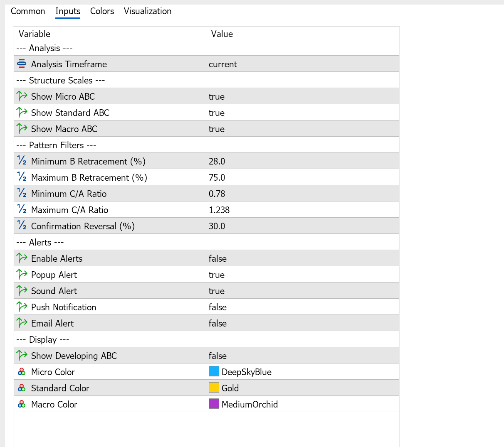Select the 'Micro Color' variable label
The width and height of the screenshot is (504, 447).
(x=53, y=372)
